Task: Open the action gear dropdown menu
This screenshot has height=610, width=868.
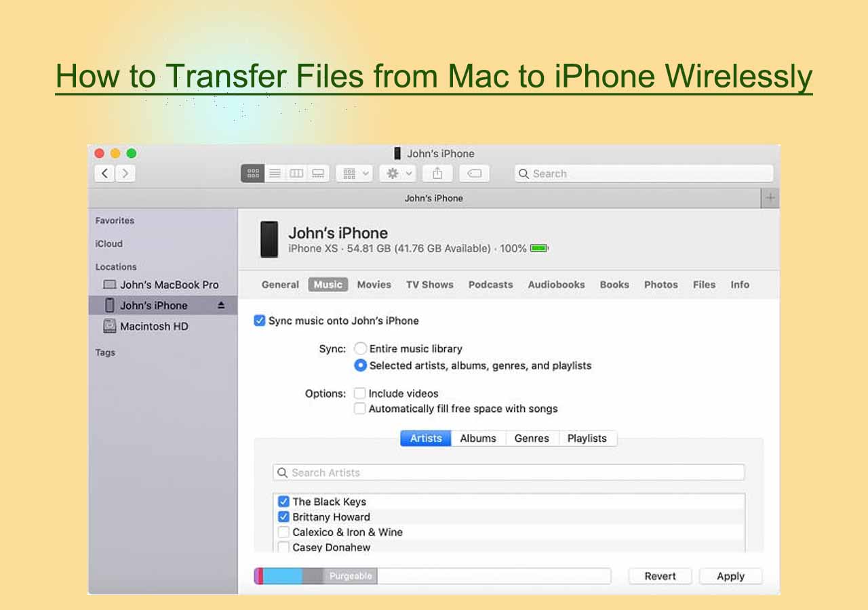Action: (x=397, y=173)
